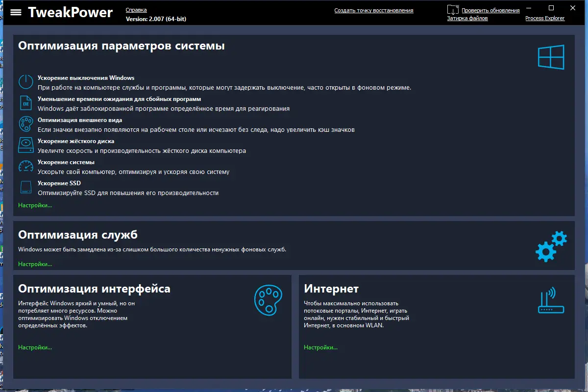
Task: Click description about увеличить кэш значков
Action: (x=196, y=130)
